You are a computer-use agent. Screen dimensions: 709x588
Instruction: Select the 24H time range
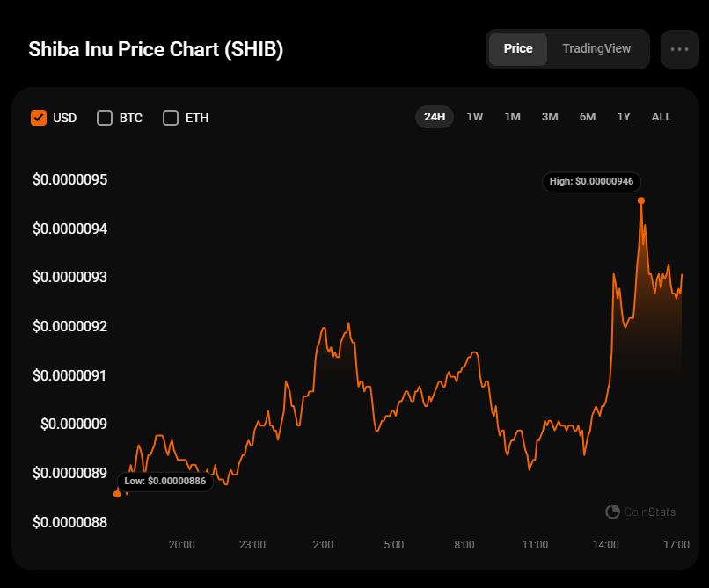click(435, 117)
